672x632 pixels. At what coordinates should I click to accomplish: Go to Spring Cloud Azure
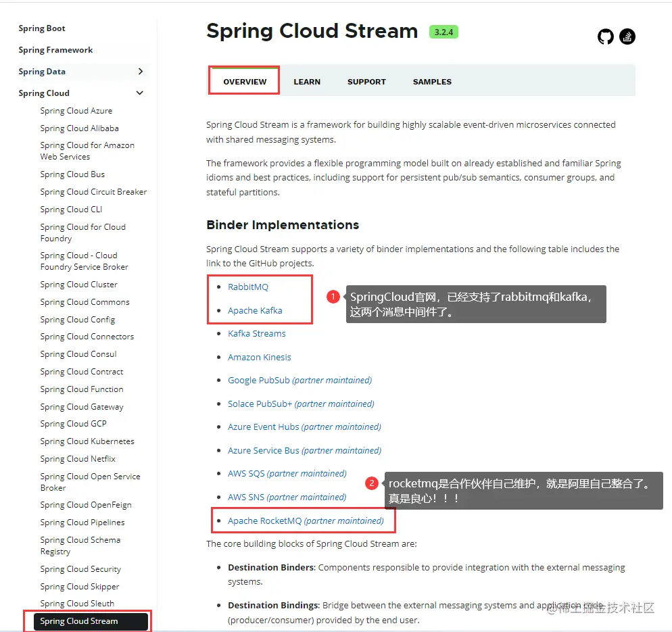click(76, 111)
